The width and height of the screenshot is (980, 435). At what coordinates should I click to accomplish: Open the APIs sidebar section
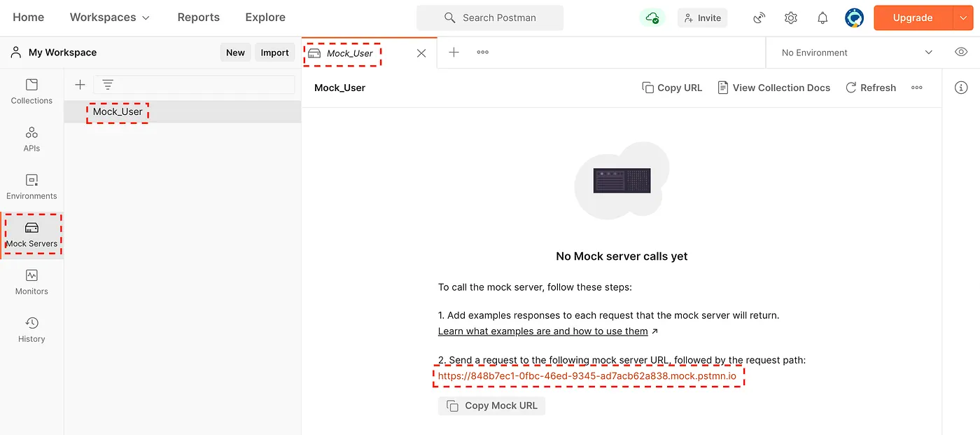pyautogui.click(x=31, y=139)
